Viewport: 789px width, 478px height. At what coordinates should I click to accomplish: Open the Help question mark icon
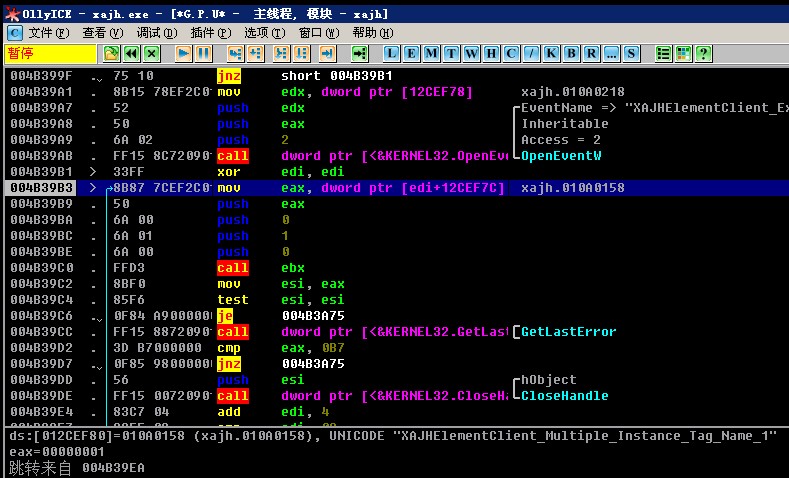(703, 53)
